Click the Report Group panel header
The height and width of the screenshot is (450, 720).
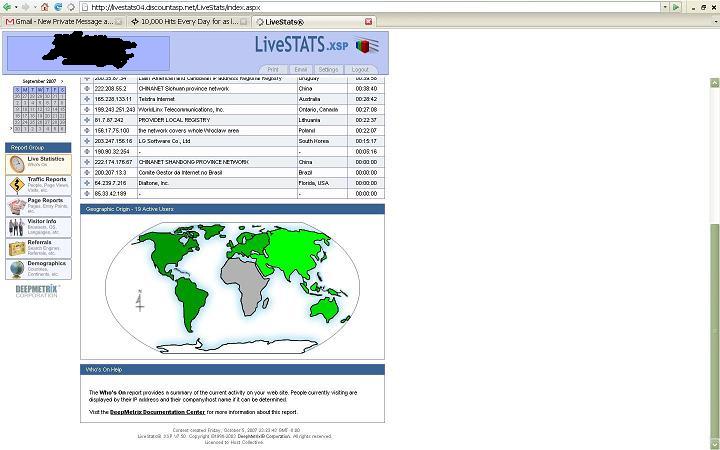click(x=38, y=147)
